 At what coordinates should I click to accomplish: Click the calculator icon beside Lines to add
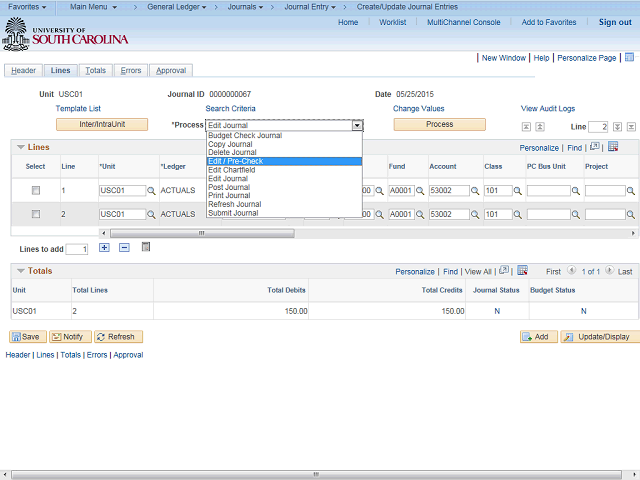(146, 247)
